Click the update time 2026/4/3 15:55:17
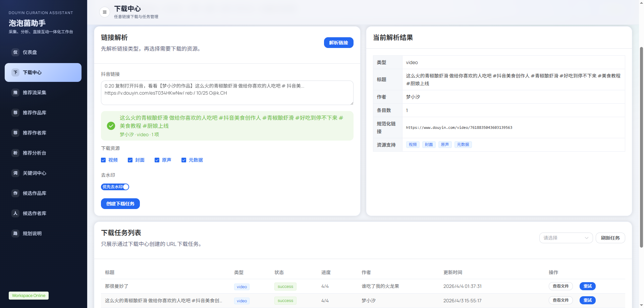 click(x=462, y=301)
